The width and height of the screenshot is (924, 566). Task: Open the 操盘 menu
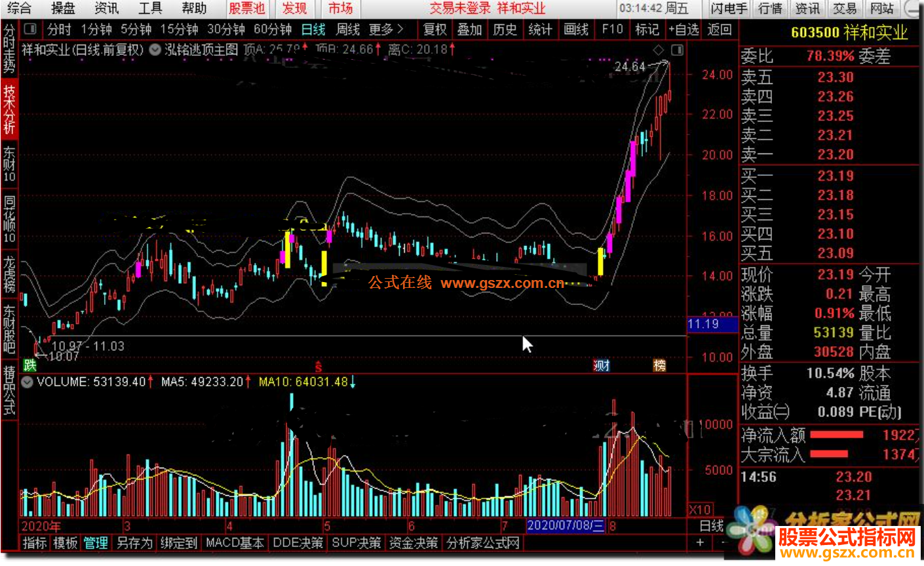coord(63,9)
